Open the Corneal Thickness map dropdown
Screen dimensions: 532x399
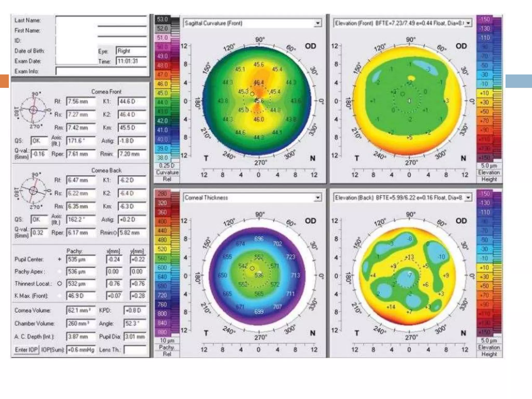317,198
